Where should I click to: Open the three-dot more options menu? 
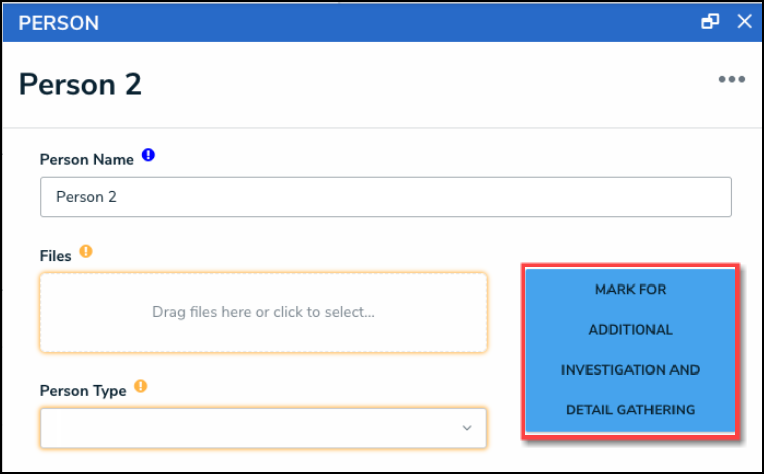click(731, 80)
